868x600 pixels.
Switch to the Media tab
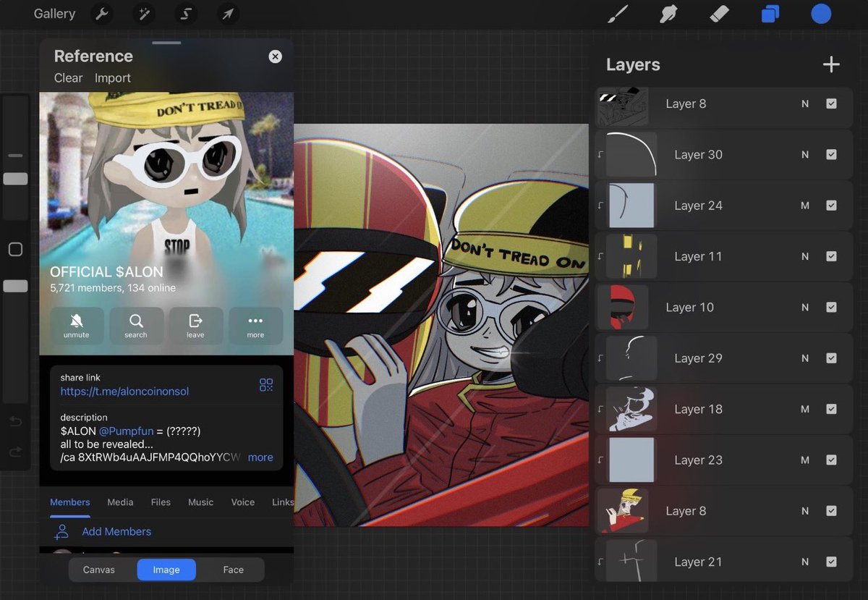[x=120, y=502]
